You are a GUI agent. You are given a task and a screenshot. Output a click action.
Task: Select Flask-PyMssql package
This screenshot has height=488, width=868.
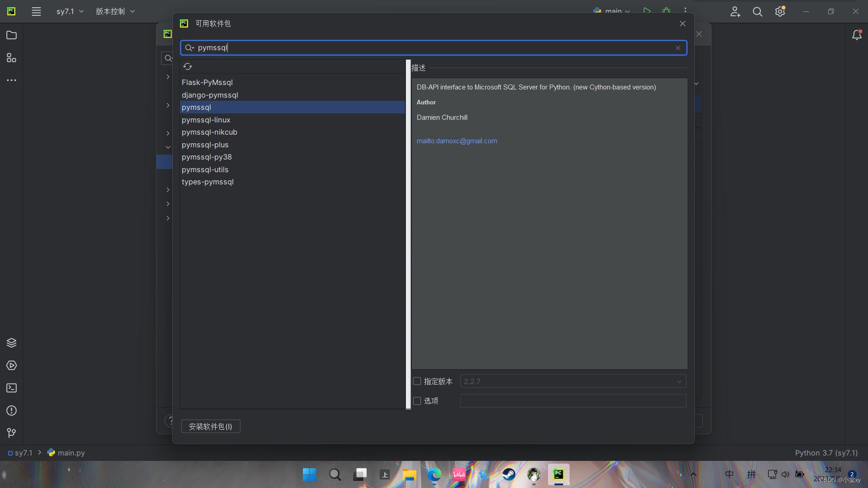[292, 83]
